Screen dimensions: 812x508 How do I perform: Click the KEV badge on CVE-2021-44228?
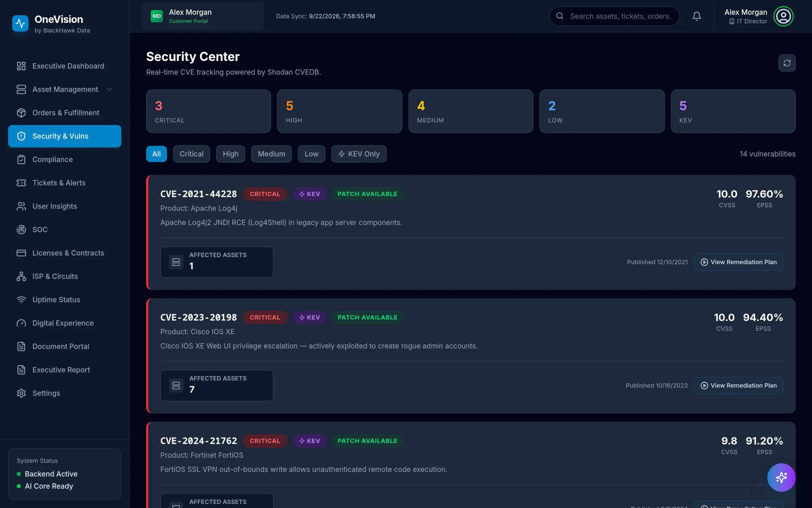(310, 194)
